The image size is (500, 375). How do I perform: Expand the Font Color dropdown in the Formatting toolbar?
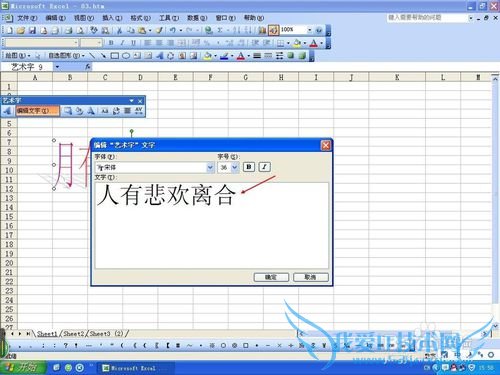click(321, 43)
